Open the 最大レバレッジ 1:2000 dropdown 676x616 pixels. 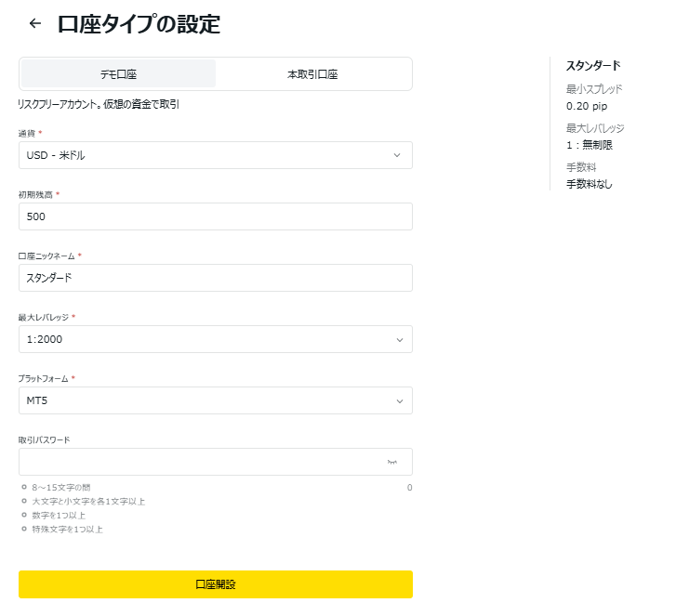click(216, 339)
